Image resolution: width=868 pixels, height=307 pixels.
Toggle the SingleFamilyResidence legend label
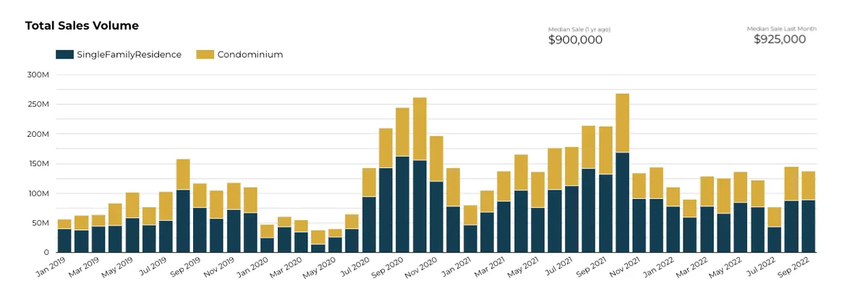pos(129,54)
